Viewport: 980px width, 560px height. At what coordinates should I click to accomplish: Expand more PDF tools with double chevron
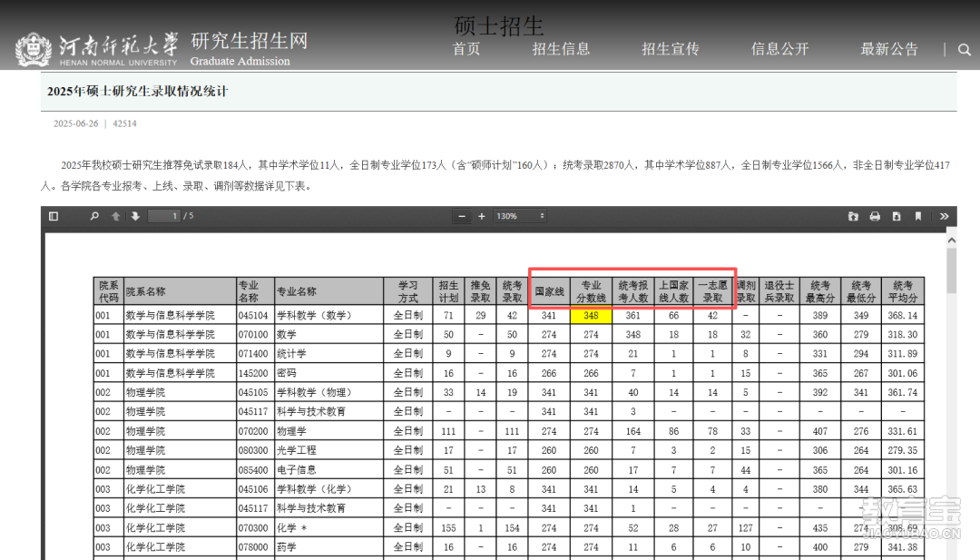[x=944, y=216]
